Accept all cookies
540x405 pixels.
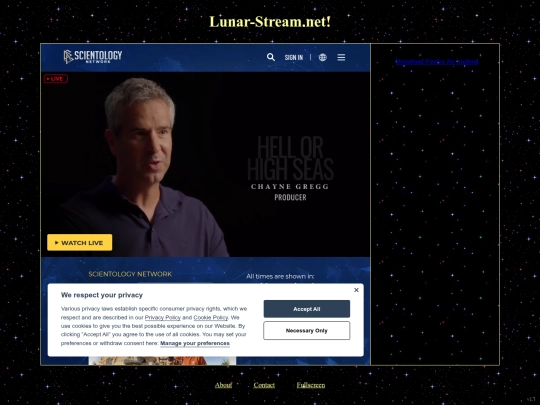pyautogui.click(x=307, y=309)
